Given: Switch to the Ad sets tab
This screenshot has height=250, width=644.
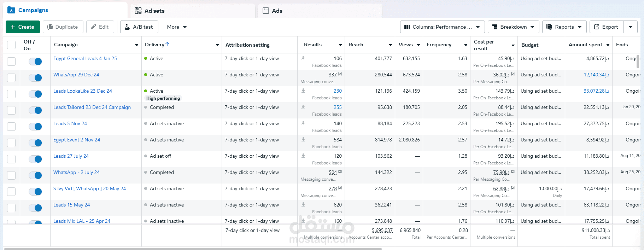Looking at the screenshot, I should (x=154, y=11).
